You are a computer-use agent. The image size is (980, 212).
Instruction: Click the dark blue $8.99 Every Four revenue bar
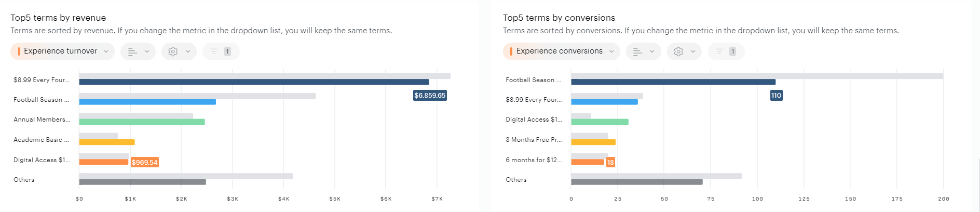(x=254, y=82)
